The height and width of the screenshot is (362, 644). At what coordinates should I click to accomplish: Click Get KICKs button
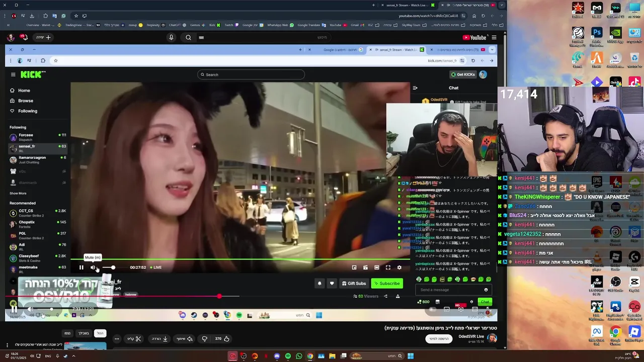(x=463, y=74)
